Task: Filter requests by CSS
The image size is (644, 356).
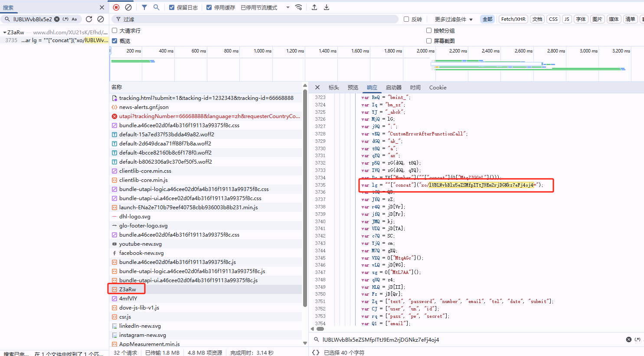Action: point(553,19)
